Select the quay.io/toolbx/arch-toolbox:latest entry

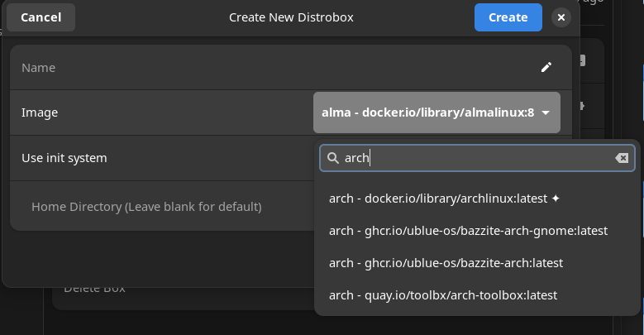coord(443,295)
